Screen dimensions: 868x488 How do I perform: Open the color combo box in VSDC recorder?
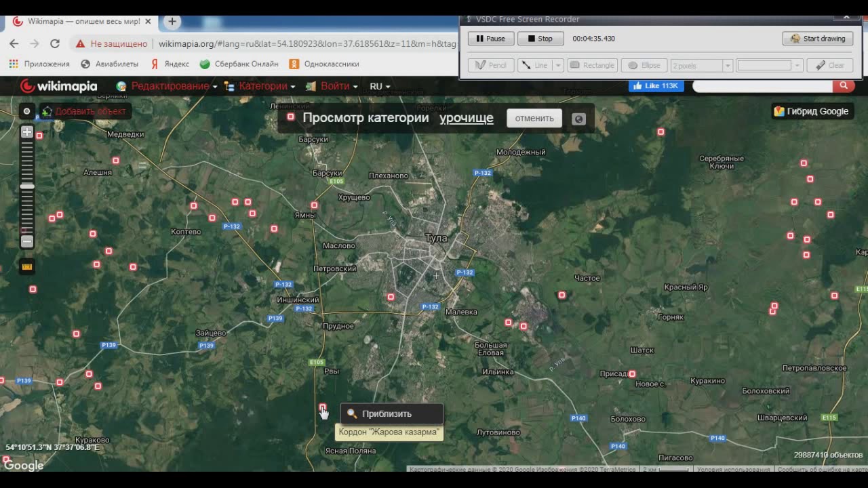coord(770,66)
